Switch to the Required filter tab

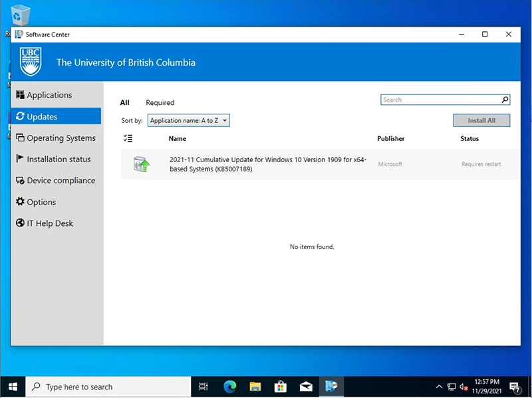point(160,102)
